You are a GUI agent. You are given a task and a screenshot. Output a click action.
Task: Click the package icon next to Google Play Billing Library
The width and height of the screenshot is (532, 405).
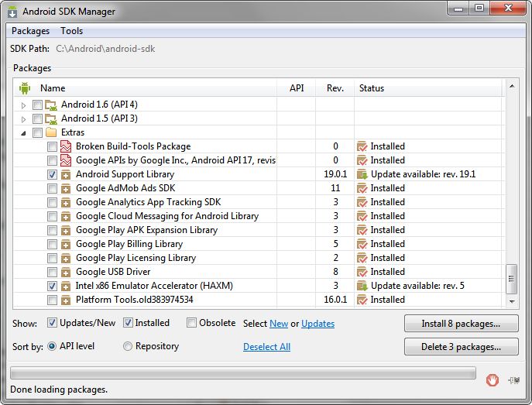coord(66,244)
